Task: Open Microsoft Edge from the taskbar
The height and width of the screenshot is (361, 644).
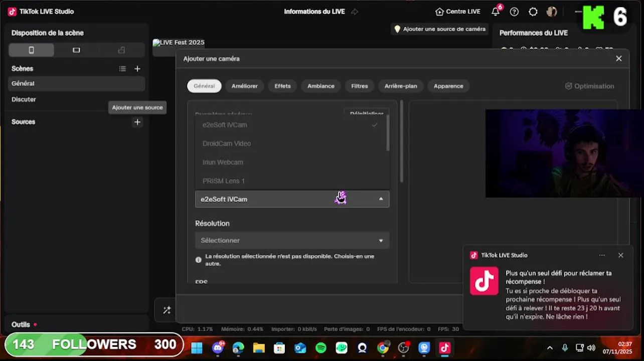Action: click(x=238, y=348)
